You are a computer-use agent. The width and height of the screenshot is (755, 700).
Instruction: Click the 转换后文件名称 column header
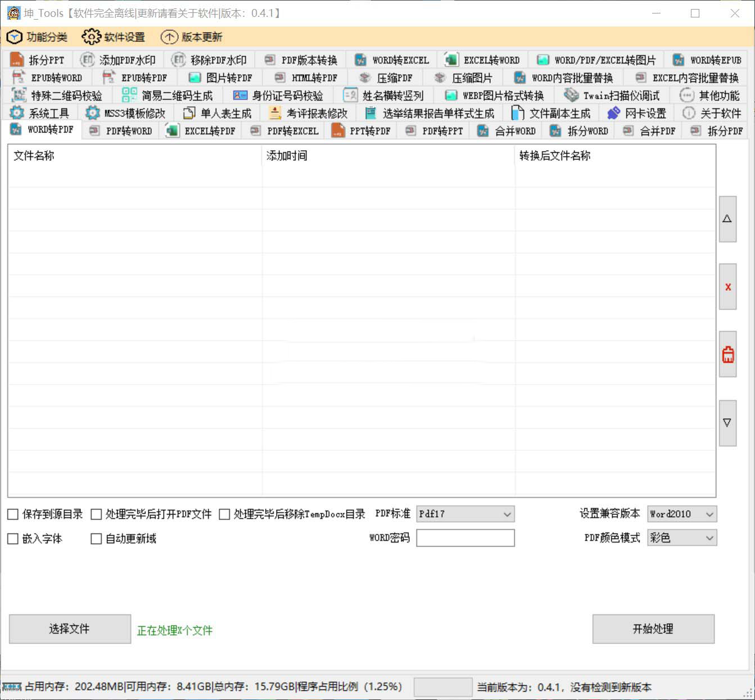tap(616, 156)
